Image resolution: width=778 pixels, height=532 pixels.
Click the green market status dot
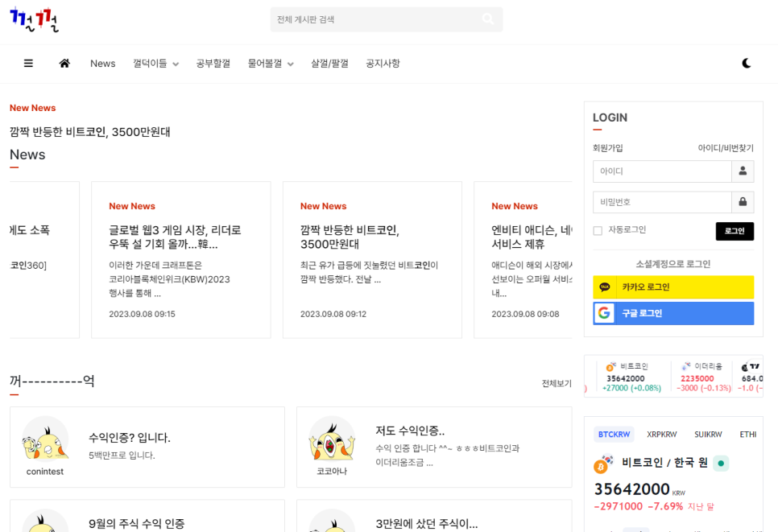click(721, 463)
